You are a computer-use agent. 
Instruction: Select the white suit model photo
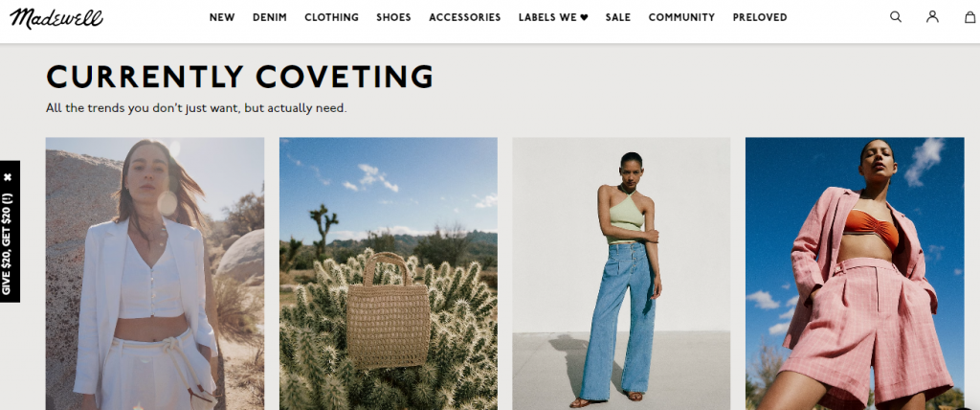(x=155, y=274)
